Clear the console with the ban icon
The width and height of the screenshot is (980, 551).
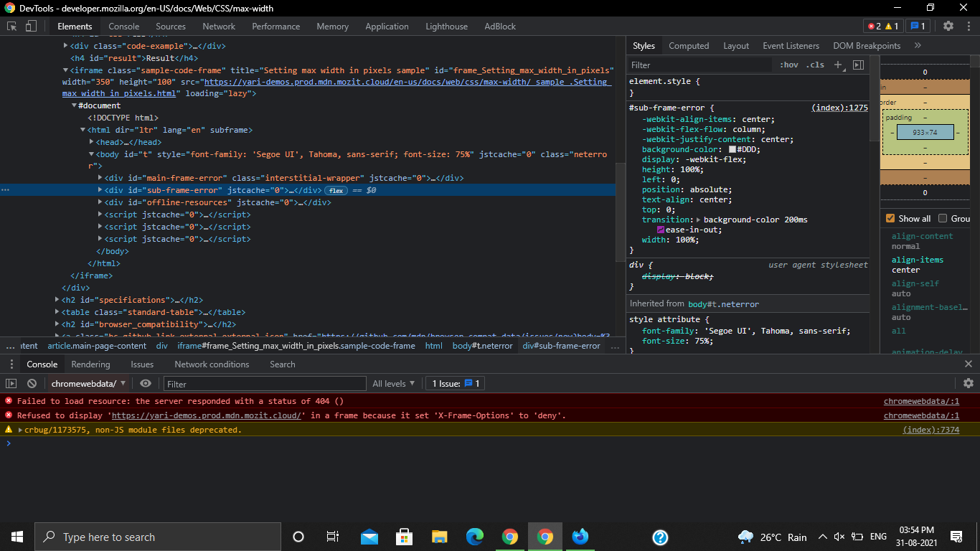pos(30,383)
